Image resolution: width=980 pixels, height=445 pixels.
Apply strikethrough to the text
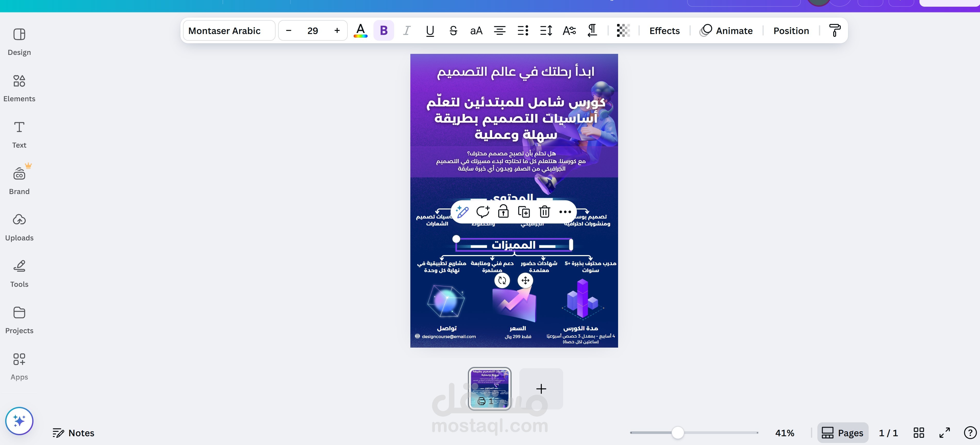click(453, 30)
